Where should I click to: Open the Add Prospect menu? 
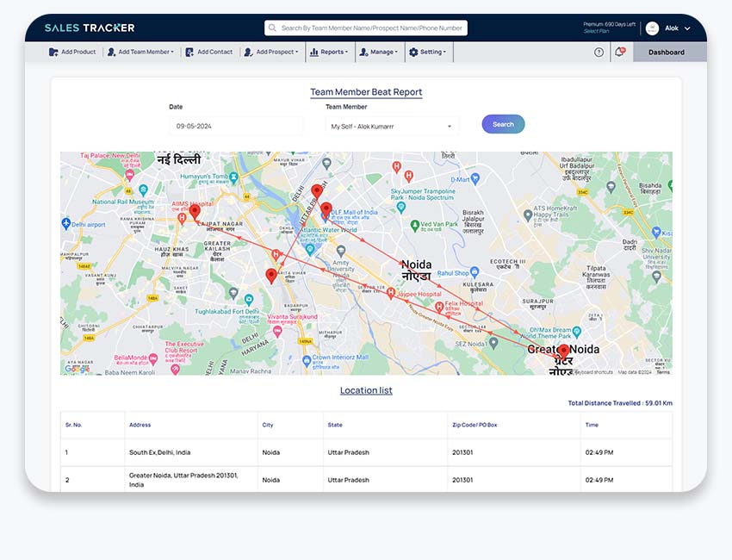pyautogui.click(x=271, y=52)
